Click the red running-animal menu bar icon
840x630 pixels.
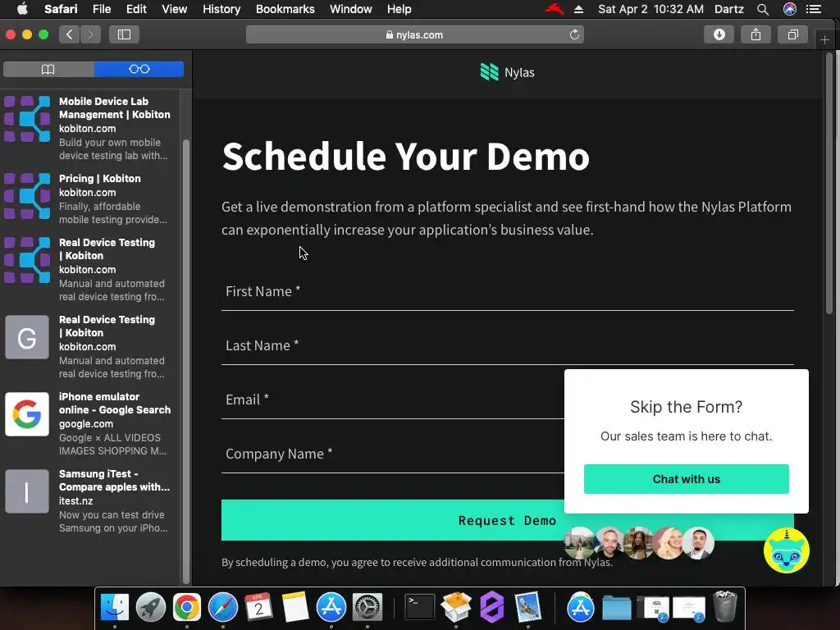pyautogui.click(x=555, y=9)
